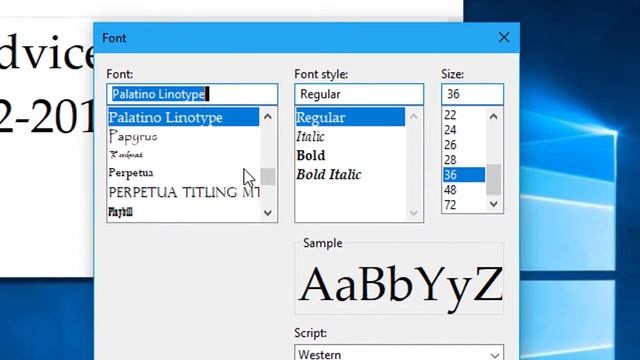Click the Size input field
Image resolution: width=640 pixels, height=360 pixels.
[x=472, y=94]
